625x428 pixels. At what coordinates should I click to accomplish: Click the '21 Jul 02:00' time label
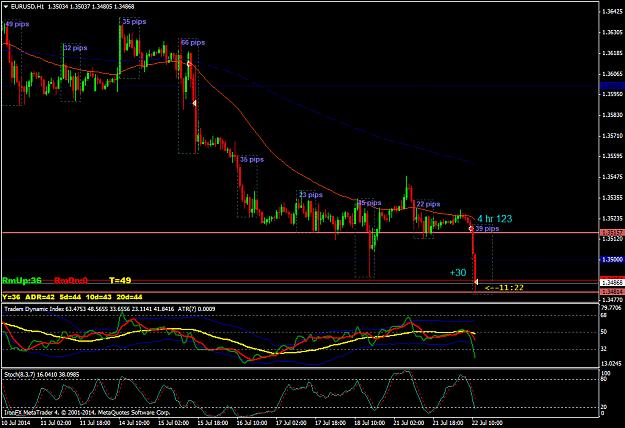tap(409, 423)
